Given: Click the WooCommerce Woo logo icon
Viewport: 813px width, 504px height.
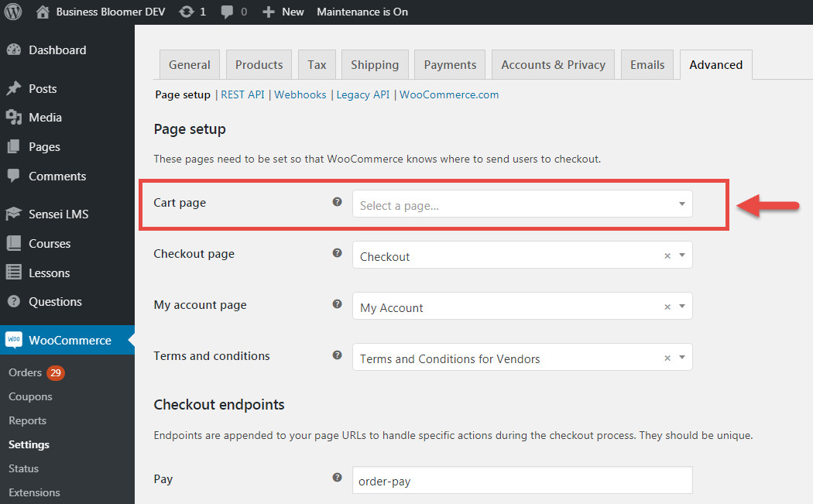Looking at the screenshot, I should coord(14,340).
